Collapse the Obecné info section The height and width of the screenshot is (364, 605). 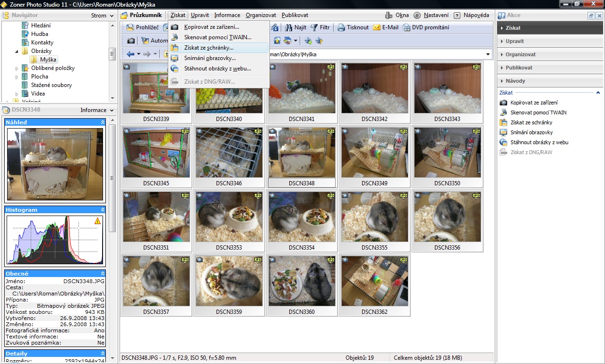pyautogui.click(x=103, y=274)
